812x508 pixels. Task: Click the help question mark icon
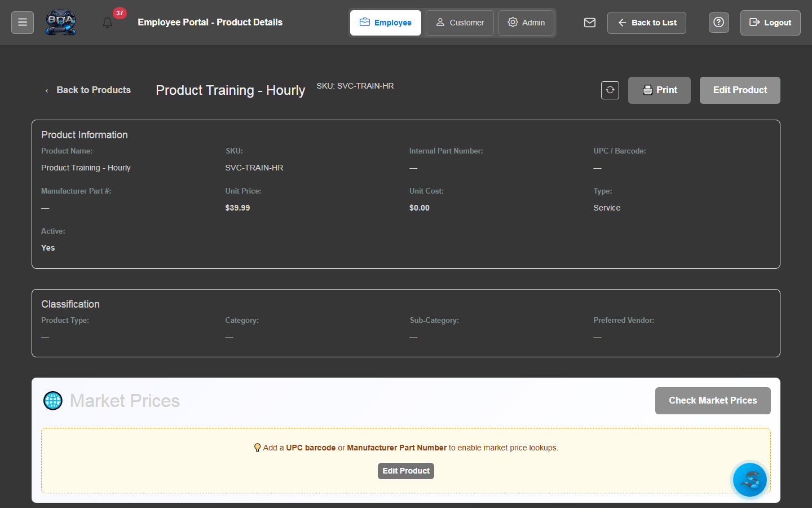tap(718, 23)
